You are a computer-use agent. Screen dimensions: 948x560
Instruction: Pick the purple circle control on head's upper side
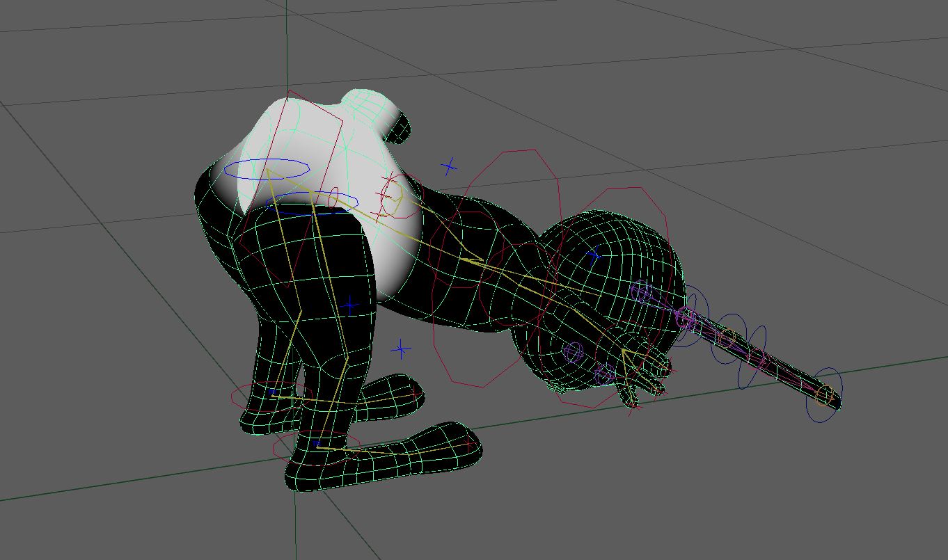click(x=641, y=291)
